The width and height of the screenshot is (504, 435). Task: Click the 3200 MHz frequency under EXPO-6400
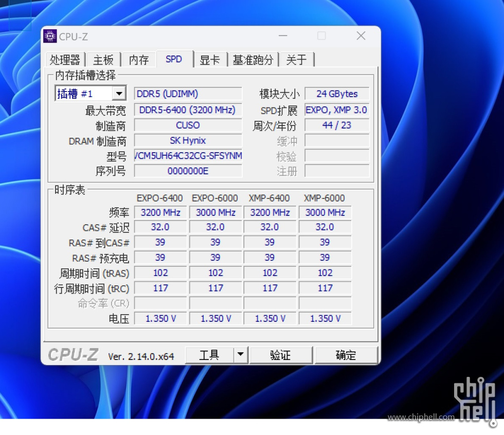160,212
